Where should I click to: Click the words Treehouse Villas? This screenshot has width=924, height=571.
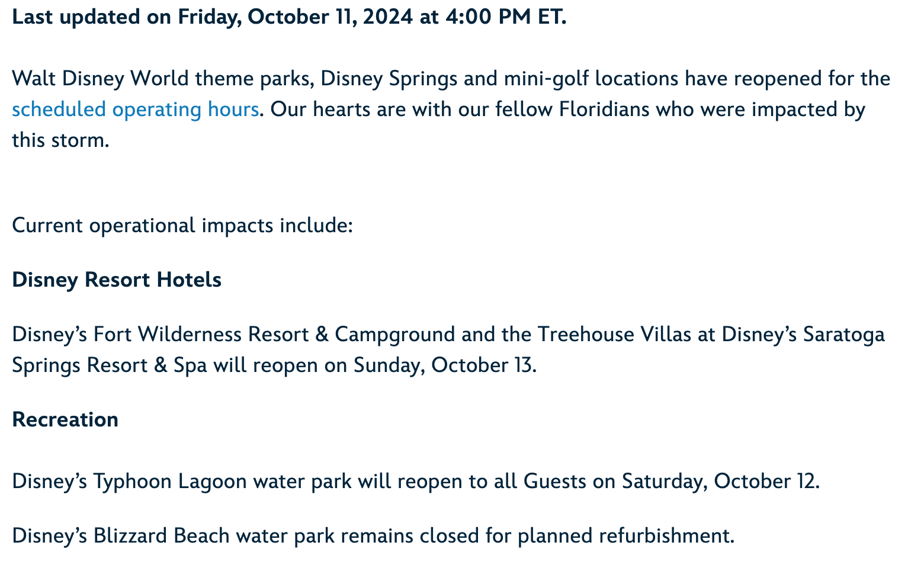click(614, 335)
